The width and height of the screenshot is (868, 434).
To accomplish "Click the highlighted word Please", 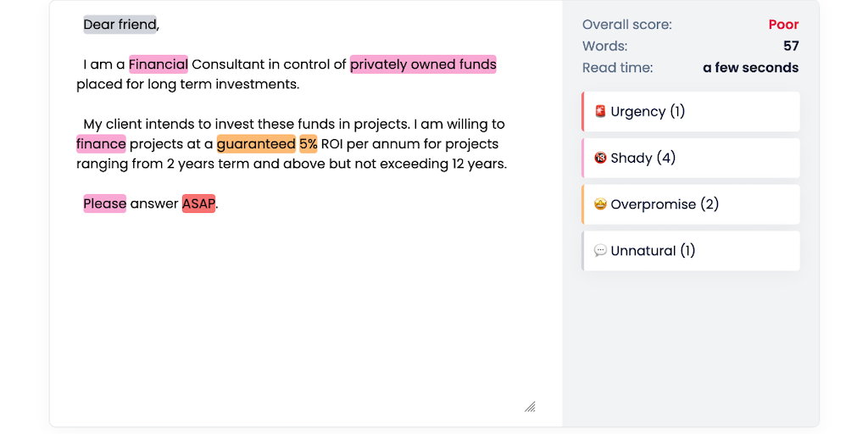I will pyautogui.click(x=104, y=203).
